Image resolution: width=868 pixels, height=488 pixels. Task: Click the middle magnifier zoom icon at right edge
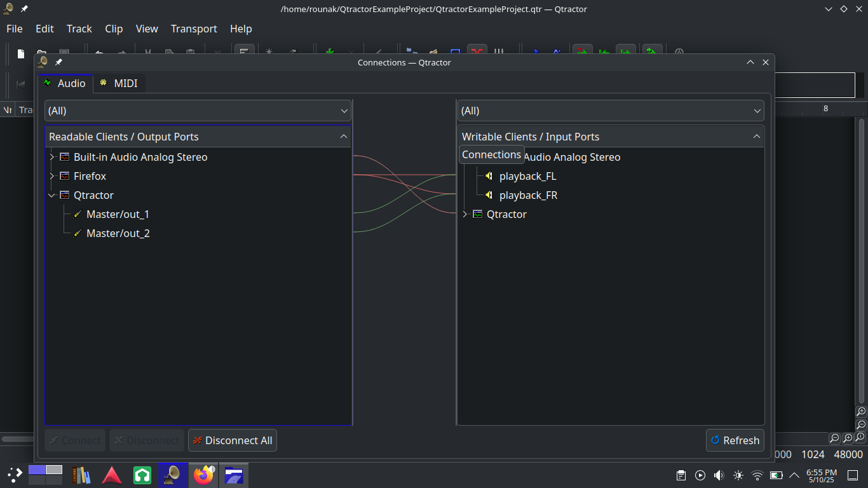pos(861,424)
